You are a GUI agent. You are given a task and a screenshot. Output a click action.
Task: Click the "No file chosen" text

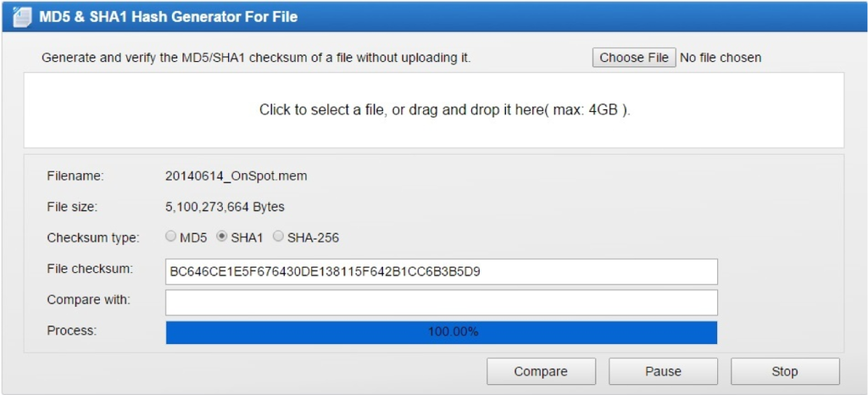[x=721, y=58]
